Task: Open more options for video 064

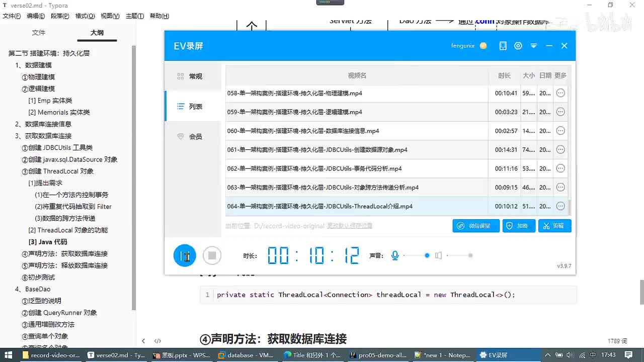Action: (560, 206)
